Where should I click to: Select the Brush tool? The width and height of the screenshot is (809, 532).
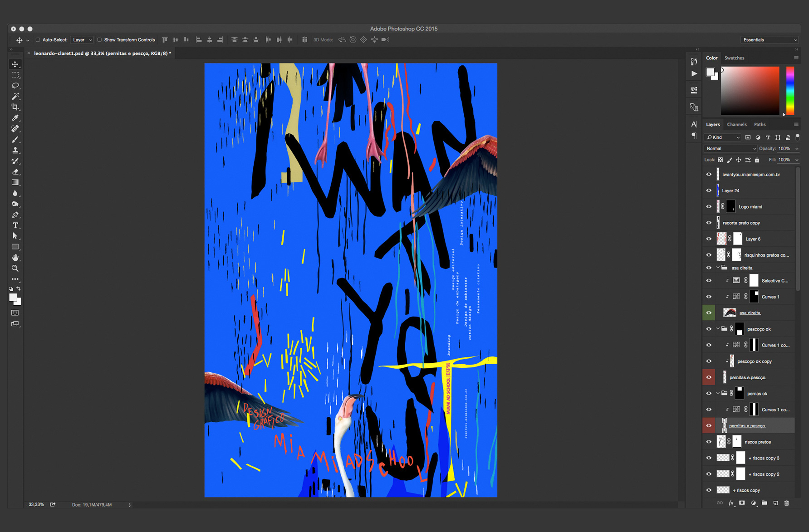[15, 140]
